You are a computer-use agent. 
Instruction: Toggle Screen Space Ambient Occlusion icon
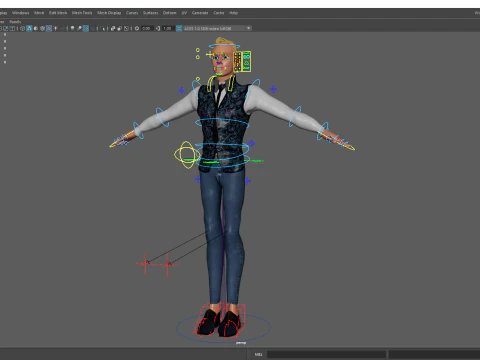tap(72, 28)
